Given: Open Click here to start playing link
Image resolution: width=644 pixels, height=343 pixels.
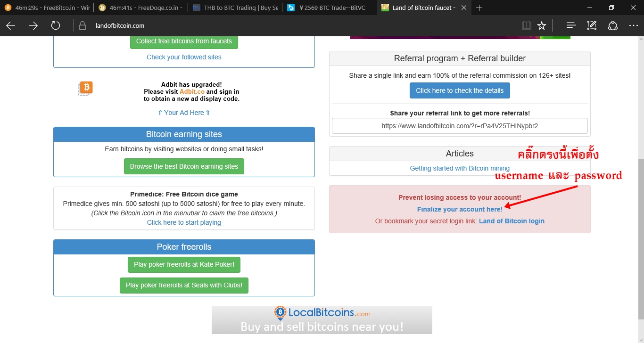Looking at the screenshot, I should pos(184,222).
